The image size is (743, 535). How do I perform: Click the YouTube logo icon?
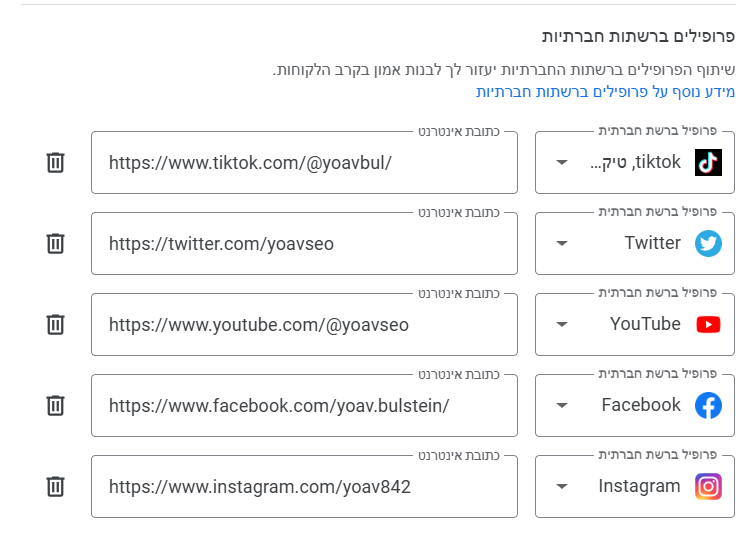click(x=708, y=324)
